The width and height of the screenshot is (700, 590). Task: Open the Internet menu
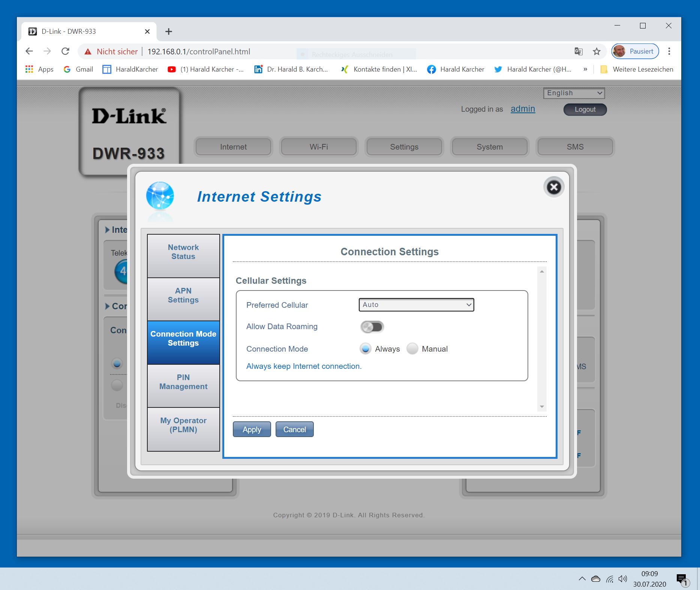(x=233, y=147)
